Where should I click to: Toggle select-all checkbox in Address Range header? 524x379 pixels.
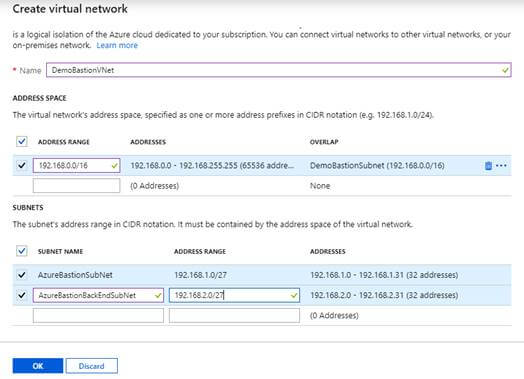22,141
